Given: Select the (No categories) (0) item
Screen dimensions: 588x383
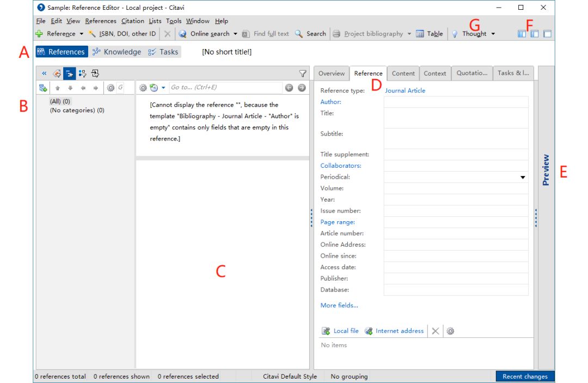Looking at the screenshot, I should [x=77, y=110].
